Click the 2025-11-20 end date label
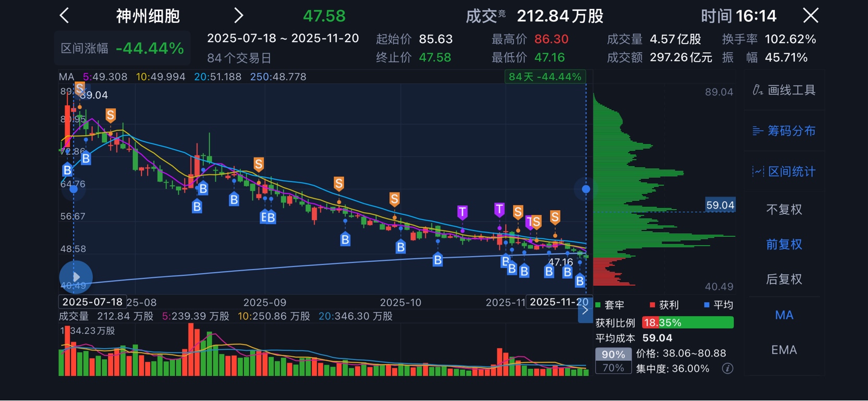868x401 pixels. pos(558,302)
